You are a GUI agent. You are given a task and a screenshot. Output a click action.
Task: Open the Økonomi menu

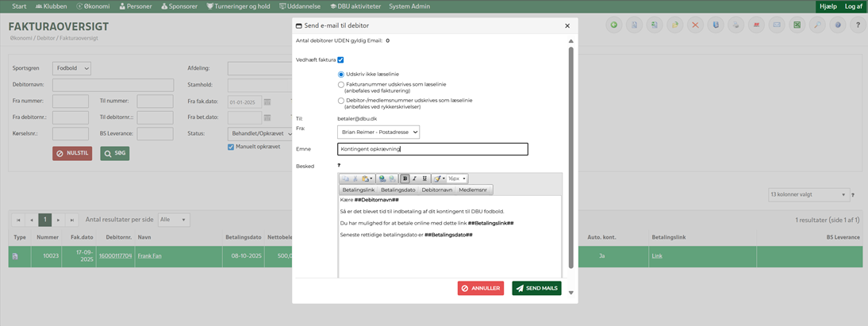point(95,6)
